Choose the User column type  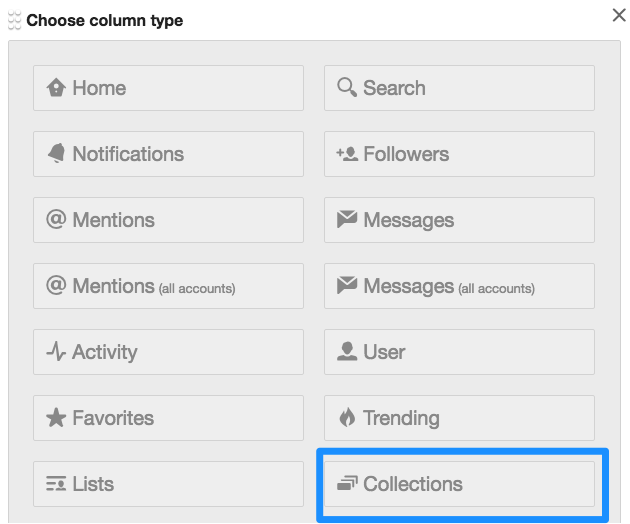coord(459,352)
